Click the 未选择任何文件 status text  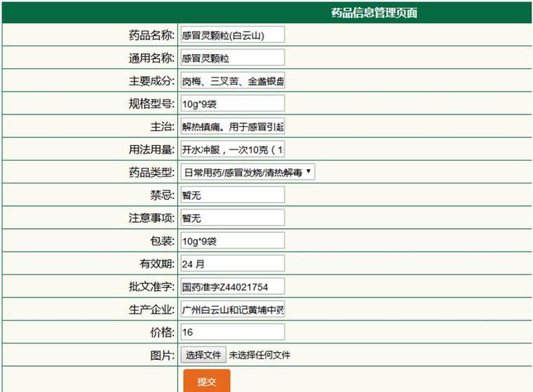(x=259, y=355)
